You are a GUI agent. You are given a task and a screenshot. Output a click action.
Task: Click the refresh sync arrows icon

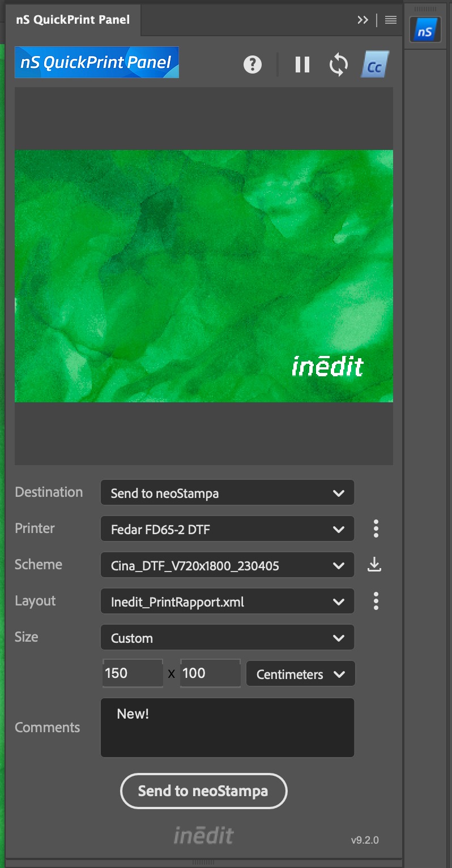point(339,65)
